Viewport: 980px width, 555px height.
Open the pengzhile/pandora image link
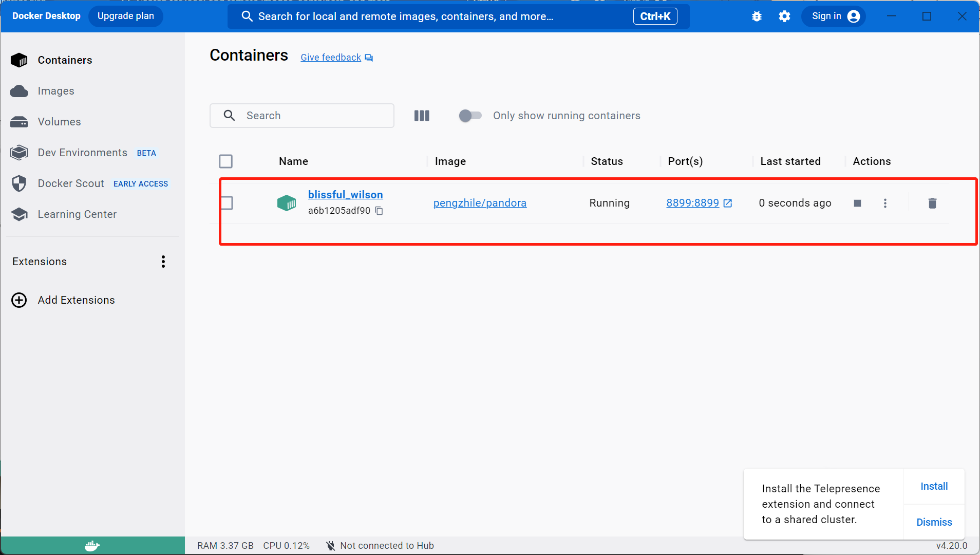480,203
